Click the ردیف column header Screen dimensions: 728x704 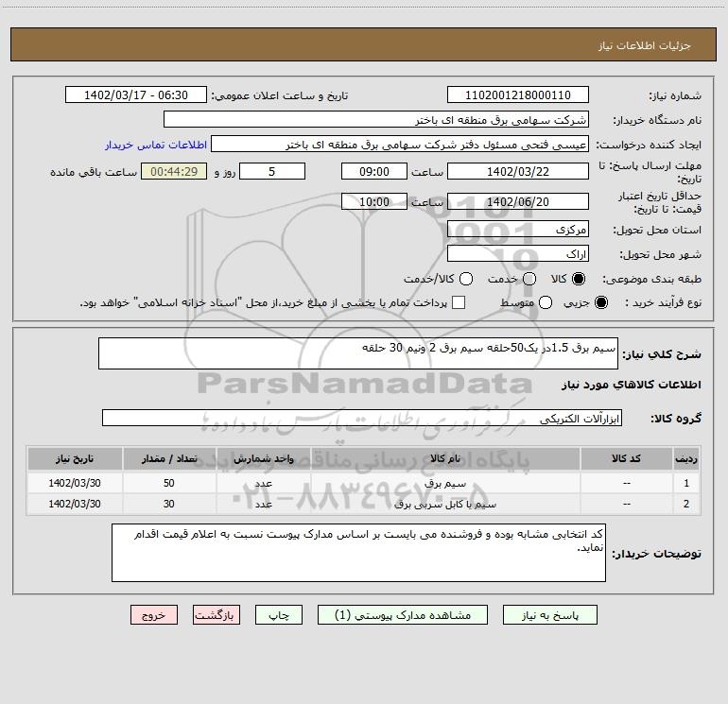pyautogui.click(x=686, y=458)
